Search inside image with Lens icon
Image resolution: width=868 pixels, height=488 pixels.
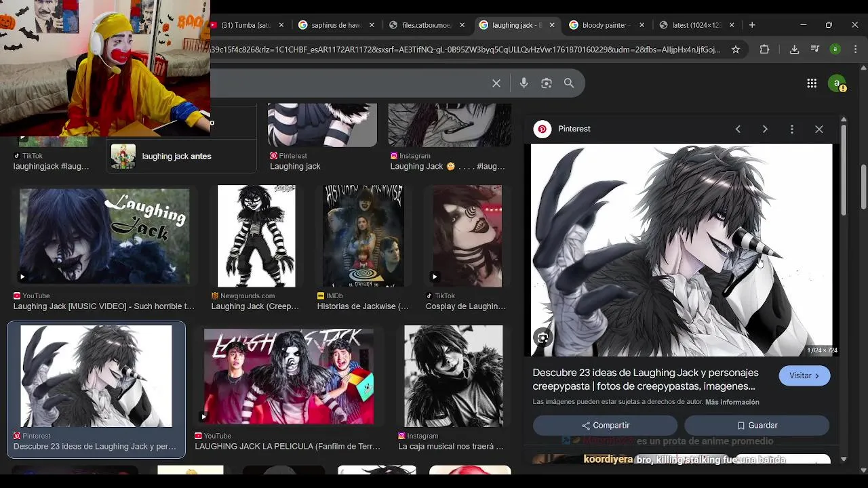point(542,338)
